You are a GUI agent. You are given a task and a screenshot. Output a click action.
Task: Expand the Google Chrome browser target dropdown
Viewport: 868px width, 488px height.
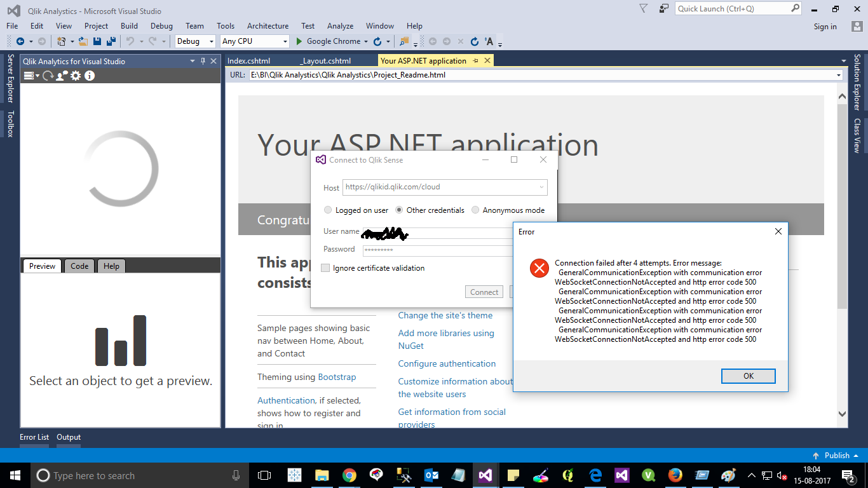pyautogui.click(x=365, y=41)
